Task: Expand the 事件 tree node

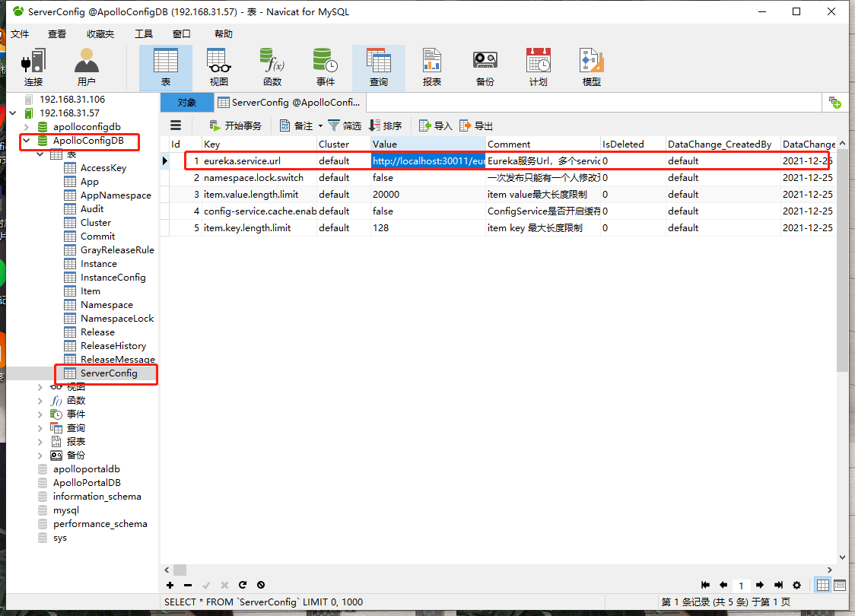Action: coord(40,414)
